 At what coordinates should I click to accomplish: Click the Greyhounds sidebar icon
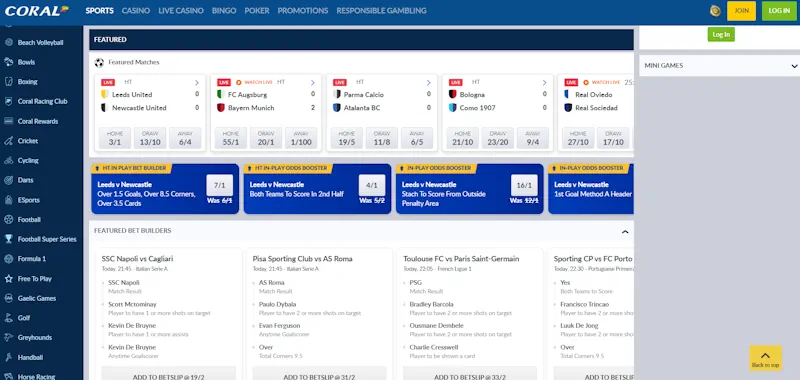9,338
